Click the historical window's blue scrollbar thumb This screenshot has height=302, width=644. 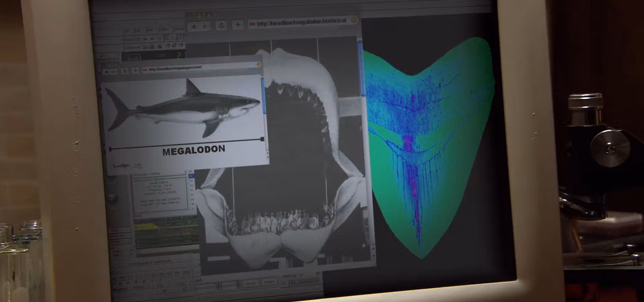pos(361,67)
